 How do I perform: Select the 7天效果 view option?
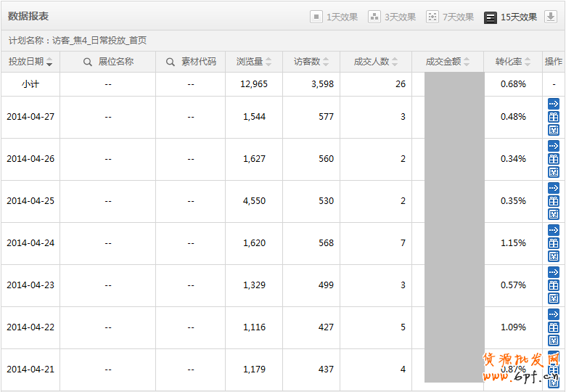click(x=450, y=17)
